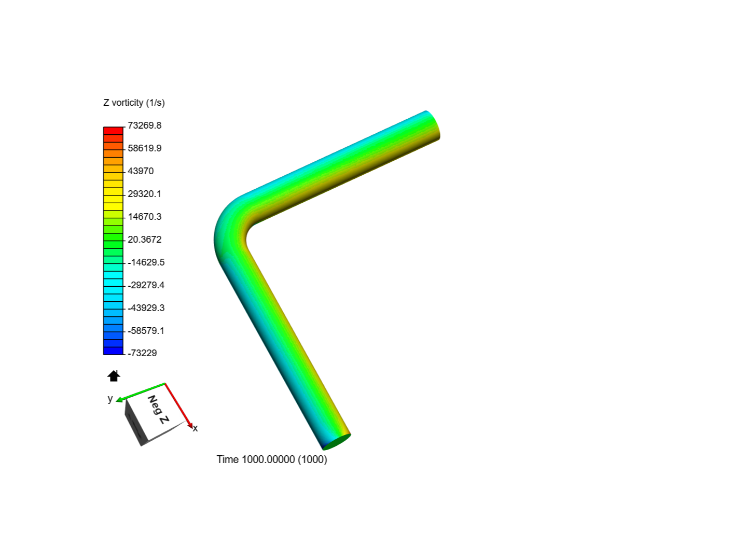The height and width of the screenshot is (560, 747).
Task: Click the legend value 58619.9
Action: 145,148
